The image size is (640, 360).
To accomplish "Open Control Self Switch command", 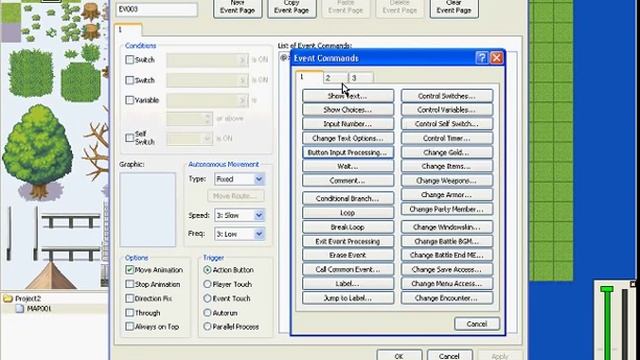I will (447, 124).
